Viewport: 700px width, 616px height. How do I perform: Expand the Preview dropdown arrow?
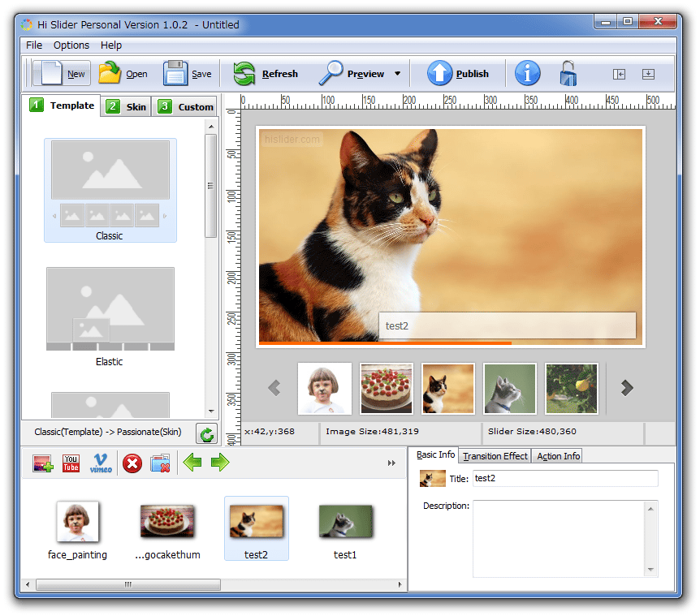coord(397,74)
